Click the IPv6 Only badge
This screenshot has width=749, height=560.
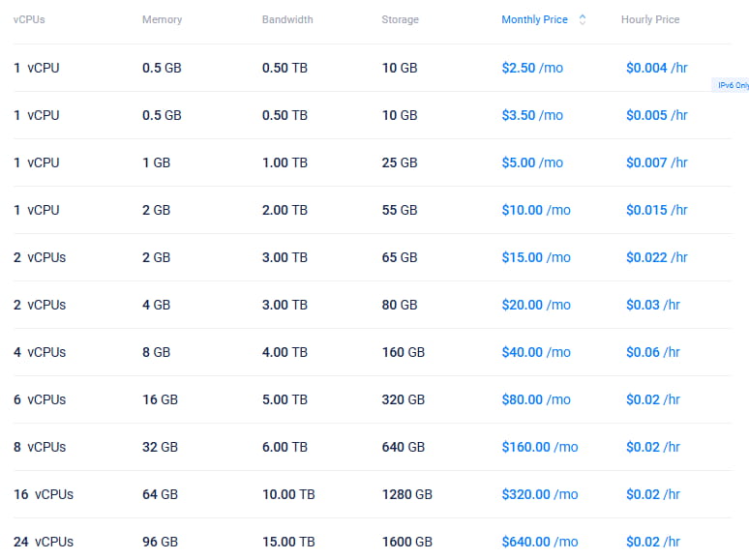coord(732,85)
